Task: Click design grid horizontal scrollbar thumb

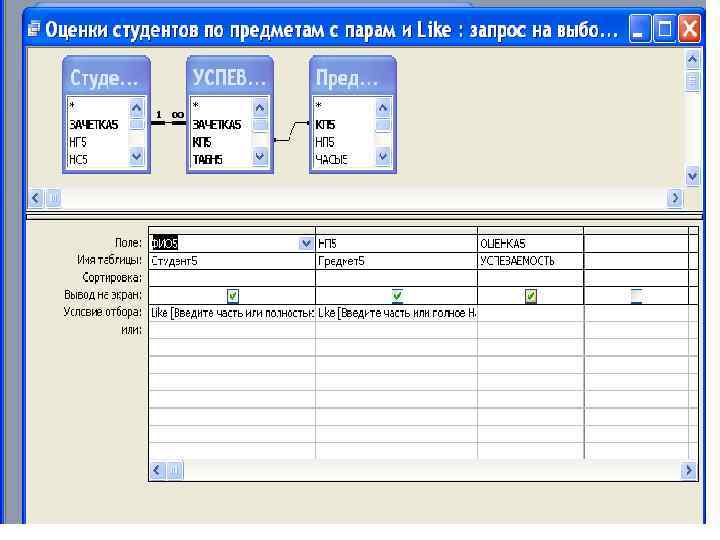Action: click(x=174, y=470)
